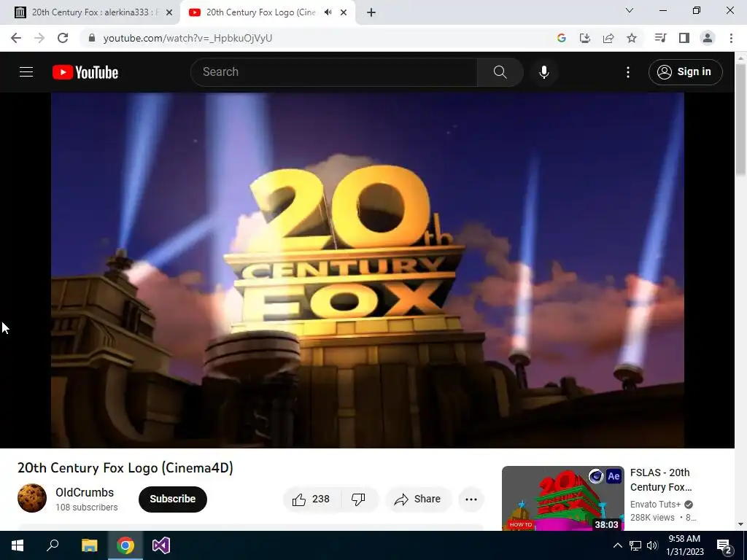Go back to previous page
The image size is (747, 560).
16,38
